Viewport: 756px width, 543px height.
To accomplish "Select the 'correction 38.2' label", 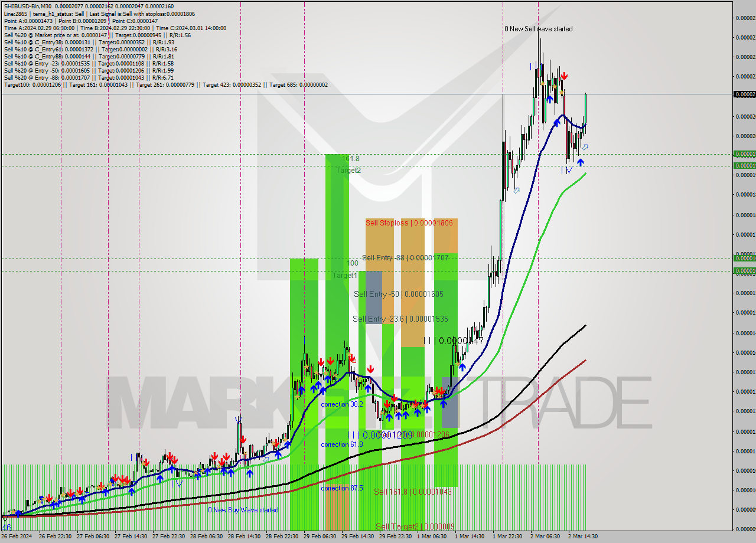I will tap(342, 405).
